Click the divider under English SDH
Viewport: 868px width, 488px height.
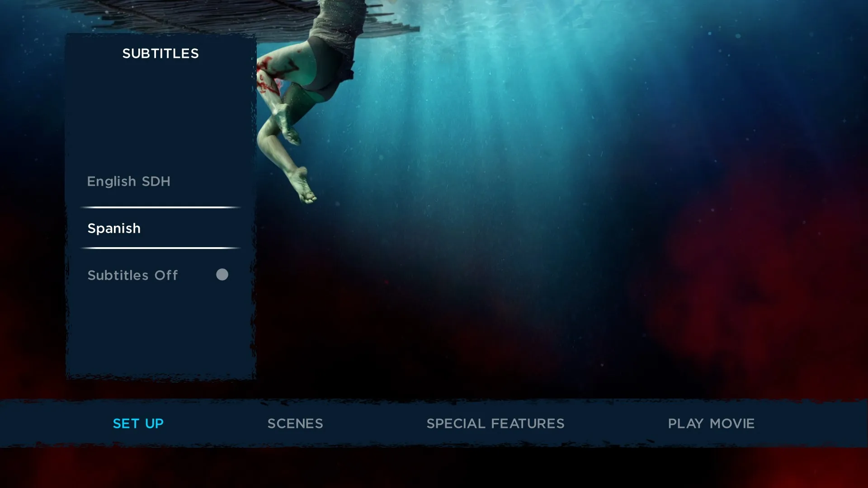point(160,207)
